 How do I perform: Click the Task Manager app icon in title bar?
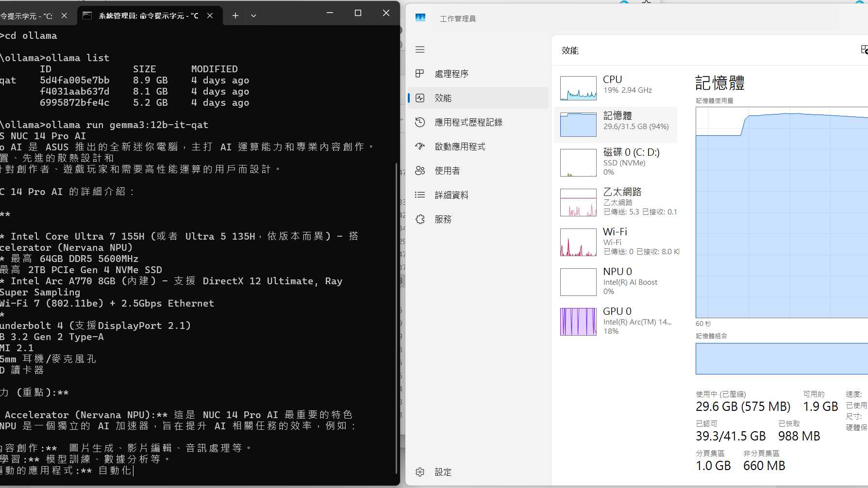pyautogui.click(x=420, y=18)
